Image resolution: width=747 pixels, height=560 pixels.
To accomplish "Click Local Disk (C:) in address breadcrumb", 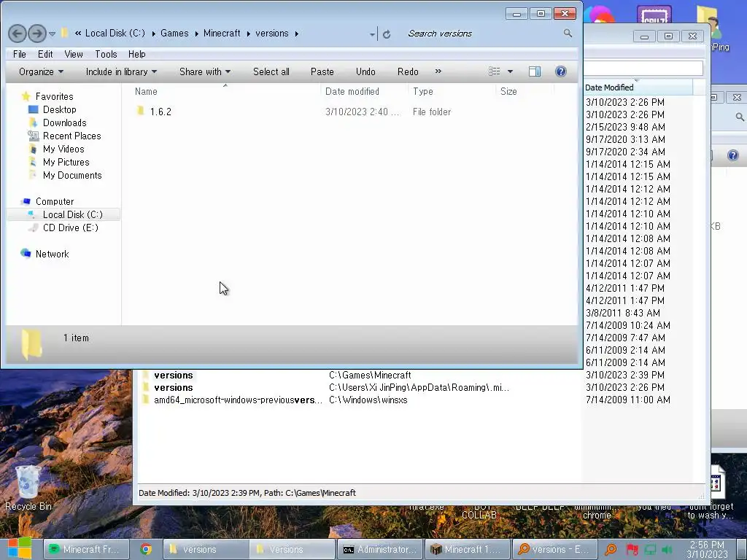I will point(115,34).
